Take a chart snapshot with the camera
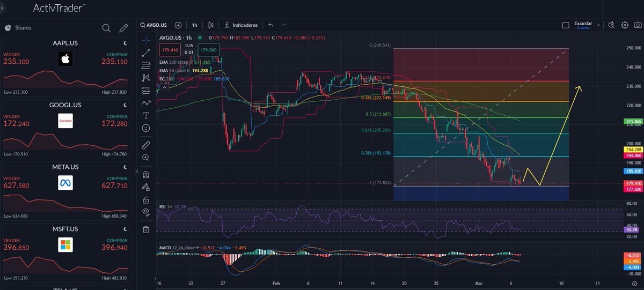 tap(637, 25)
